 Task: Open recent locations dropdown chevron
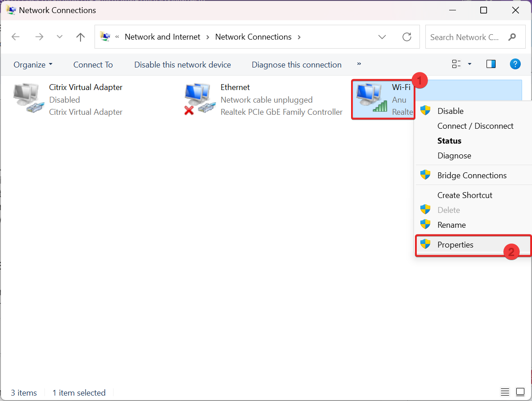pos(59,36)
